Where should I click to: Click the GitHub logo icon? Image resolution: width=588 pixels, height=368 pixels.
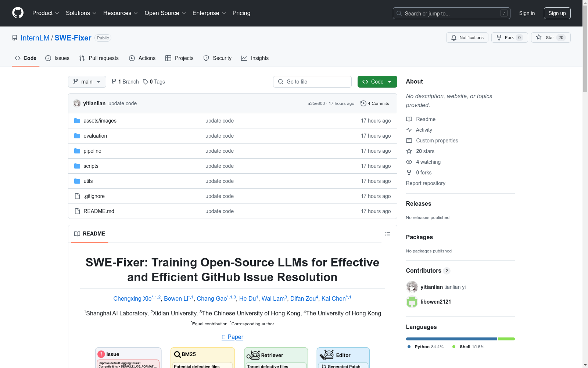(x=18, y=13)
